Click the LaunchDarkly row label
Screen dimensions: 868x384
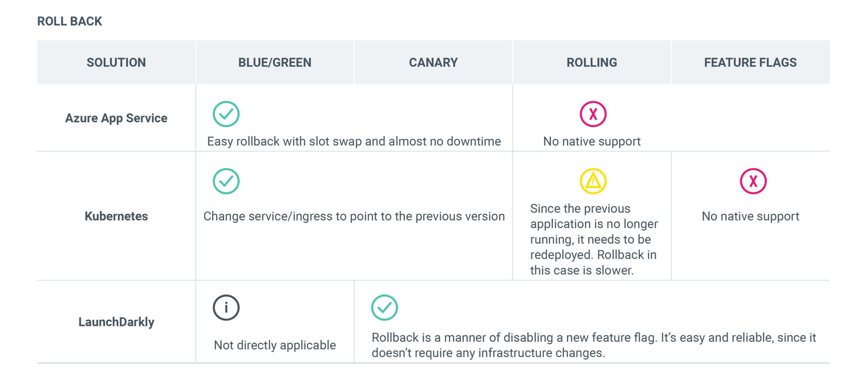[x=116, y=322]
